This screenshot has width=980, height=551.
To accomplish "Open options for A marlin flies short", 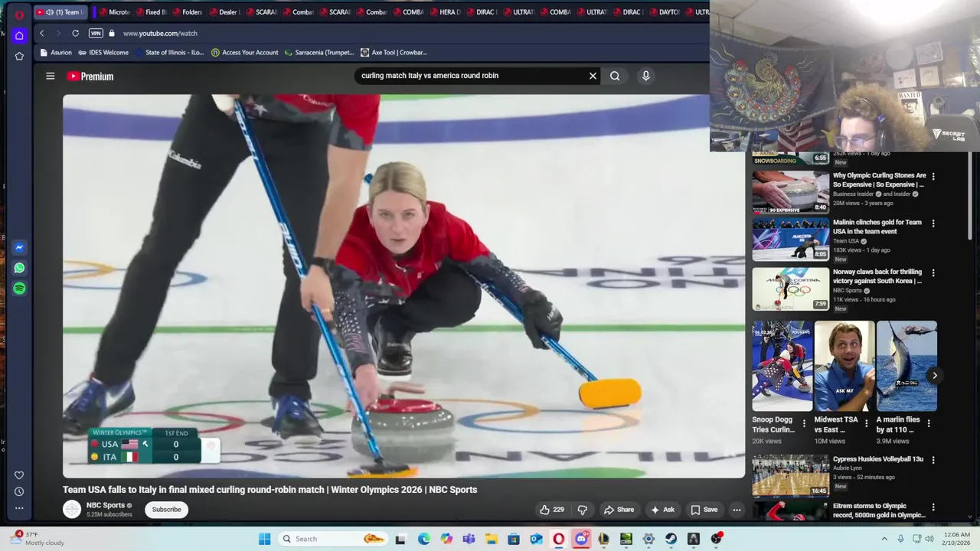I will (929, 422).
